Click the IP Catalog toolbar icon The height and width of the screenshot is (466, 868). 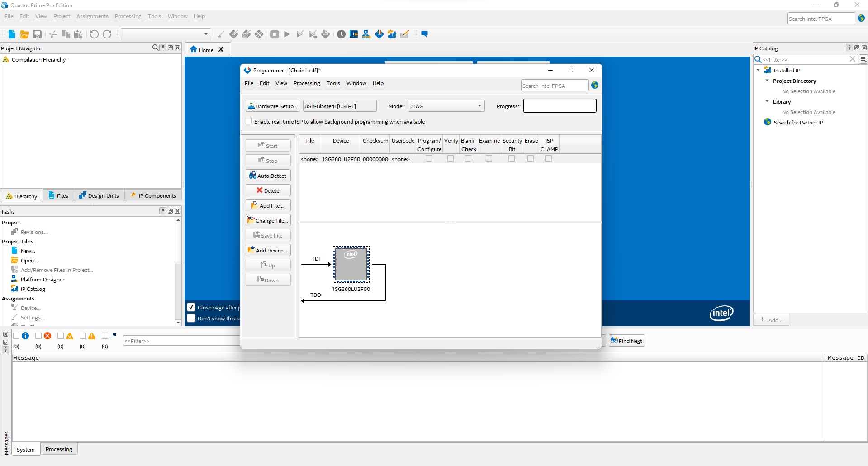392,34
